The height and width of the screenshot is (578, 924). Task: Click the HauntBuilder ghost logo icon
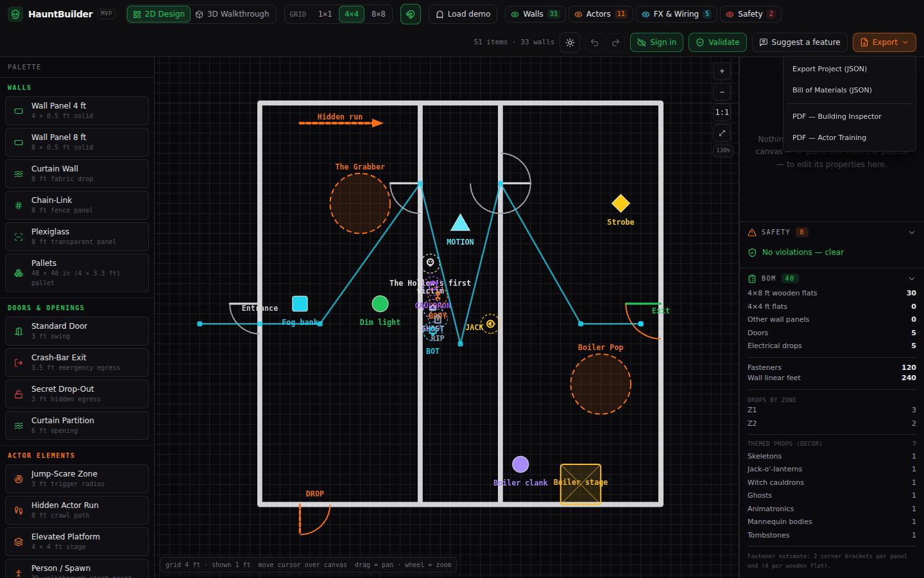pyautogui.click(x=15, y=13)
